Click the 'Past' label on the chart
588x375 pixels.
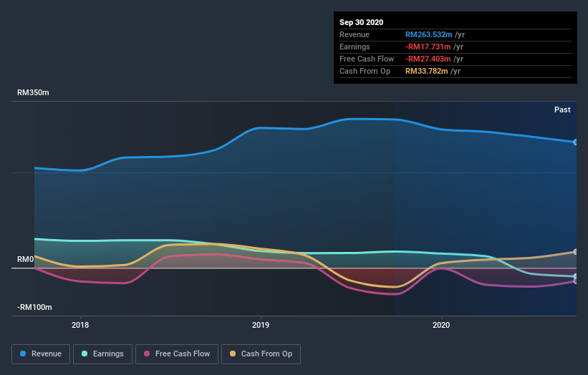(562, 109)
